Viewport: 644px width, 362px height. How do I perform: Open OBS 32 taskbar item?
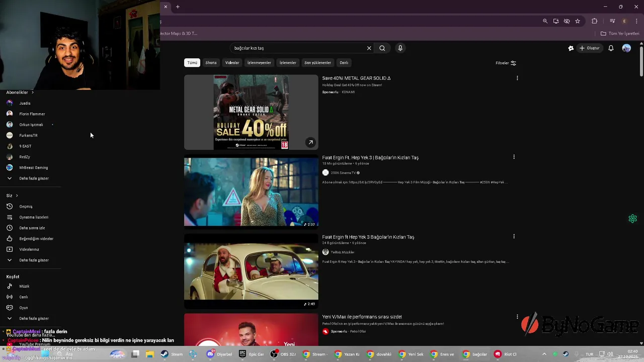(283, 354)
